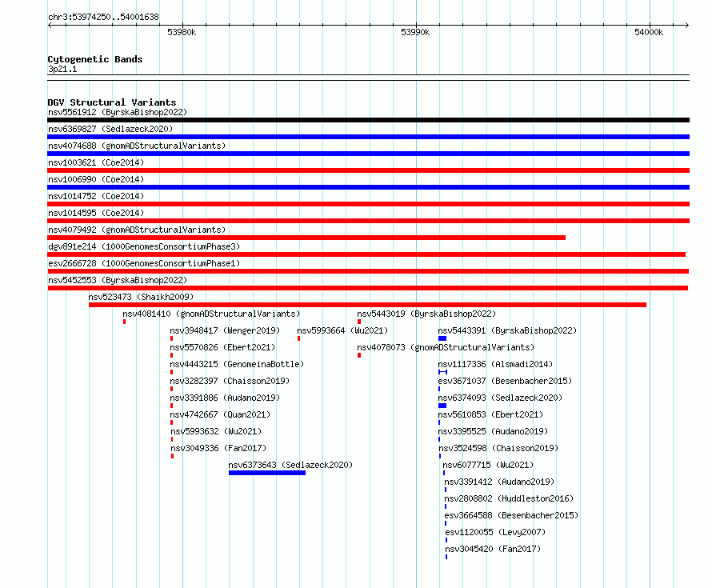Click the Cytogenetic Bands track title
Screen dimensions: 712x588
point(95,59)
